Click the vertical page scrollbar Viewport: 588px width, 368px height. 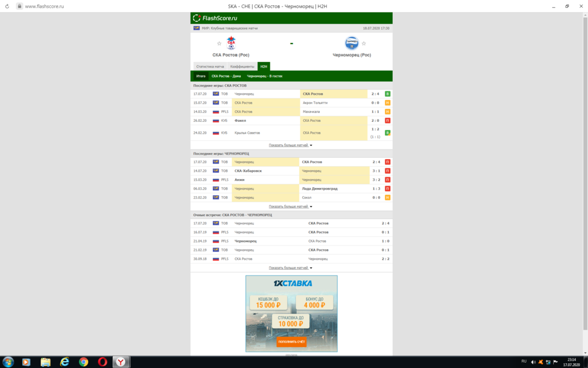585,173
